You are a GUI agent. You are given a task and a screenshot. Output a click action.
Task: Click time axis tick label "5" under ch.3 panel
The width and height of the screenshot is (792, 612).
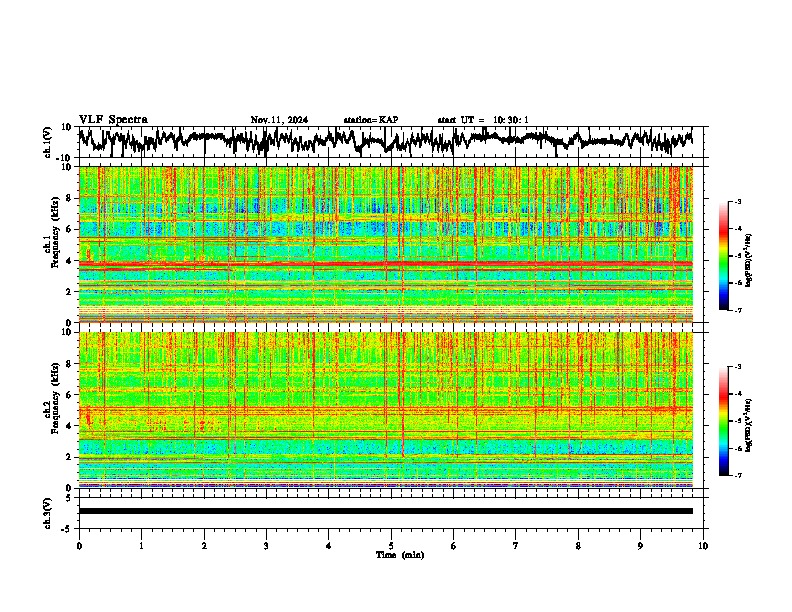pyautogui.click(x=391, y=546)
